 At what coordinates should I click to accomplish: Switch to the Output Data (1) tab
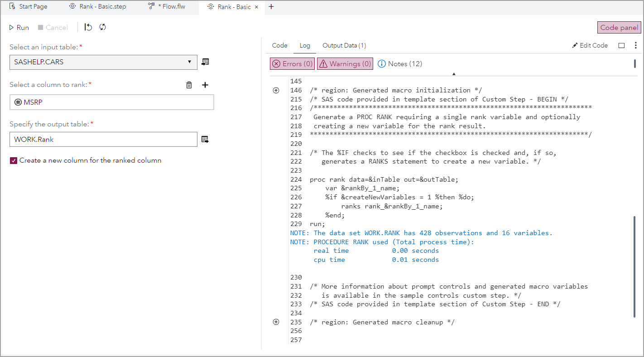[344, 45]
